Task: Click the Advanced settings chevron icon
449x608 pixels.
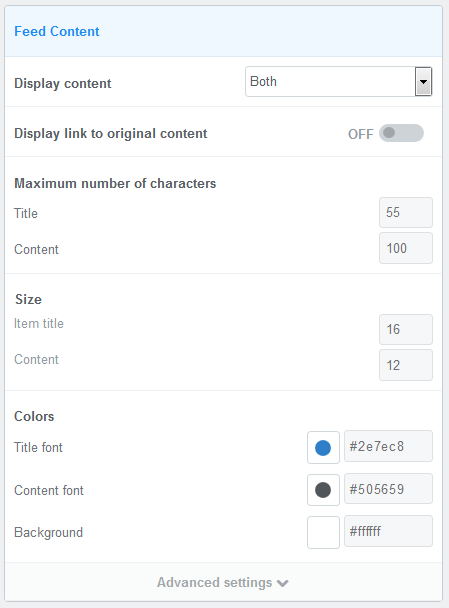Action: [283, 583]
